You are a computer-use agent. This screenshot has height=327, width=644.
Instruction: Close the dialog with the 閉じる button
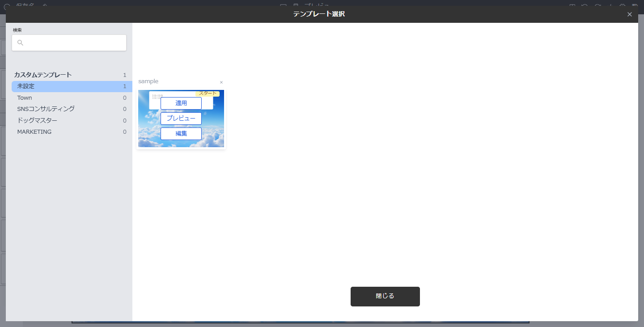385,296
